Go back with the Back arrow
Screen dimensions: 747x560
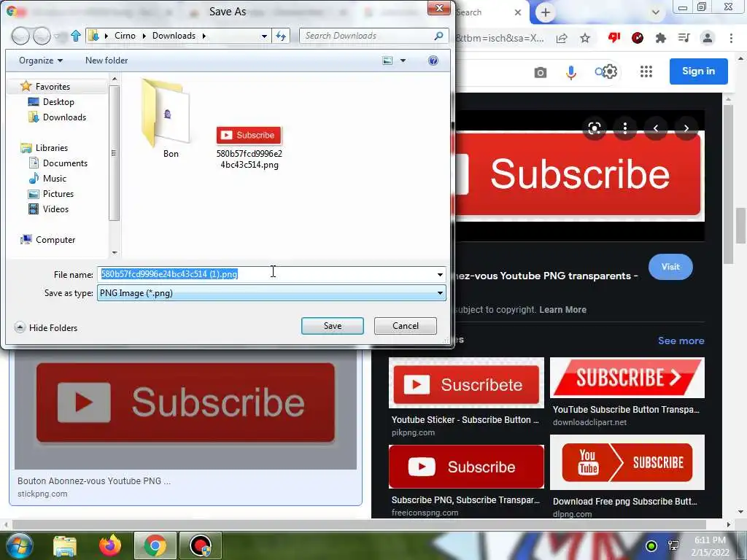pos(20,36)
